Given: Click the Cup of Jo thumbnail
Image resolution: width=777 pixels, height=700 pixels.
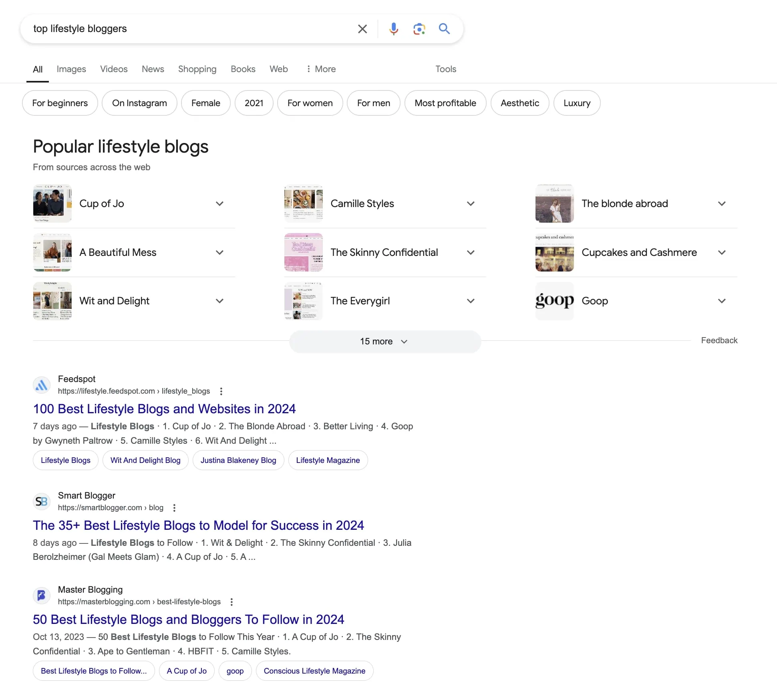Looking at the screenshot, I should click(x=52, y=203).
